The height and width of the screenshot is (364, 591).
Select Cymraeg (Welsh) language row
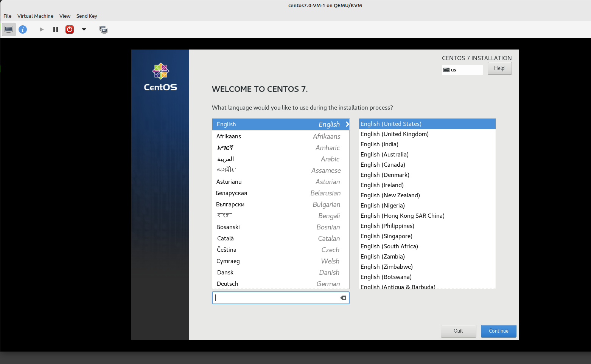click(281, 261)
